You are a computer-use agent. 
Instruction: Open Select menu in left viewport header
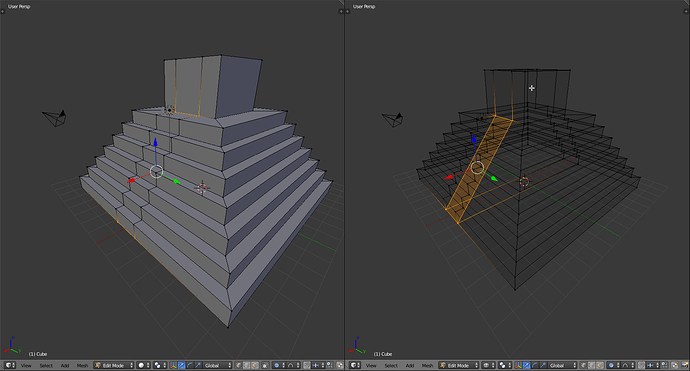point(46,365)
